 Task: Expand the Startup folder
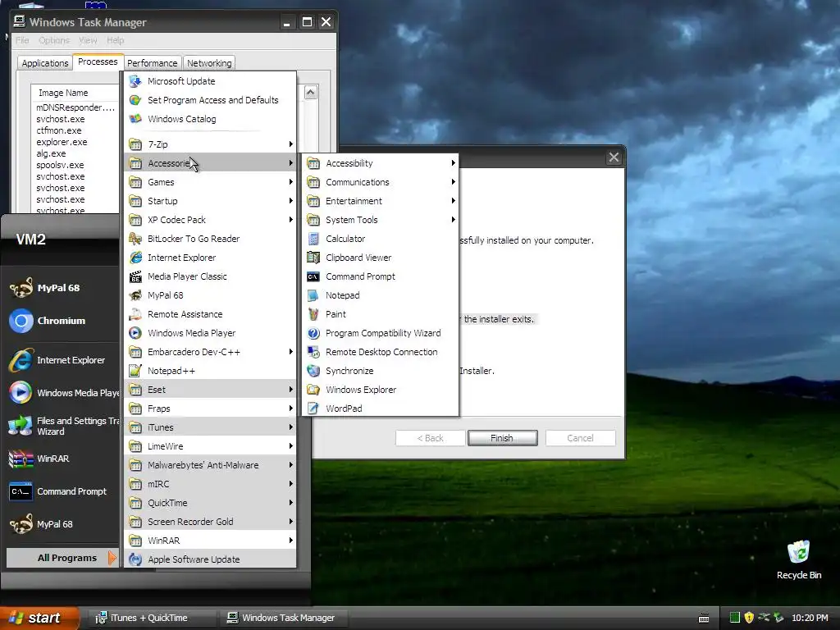(210, 201)
